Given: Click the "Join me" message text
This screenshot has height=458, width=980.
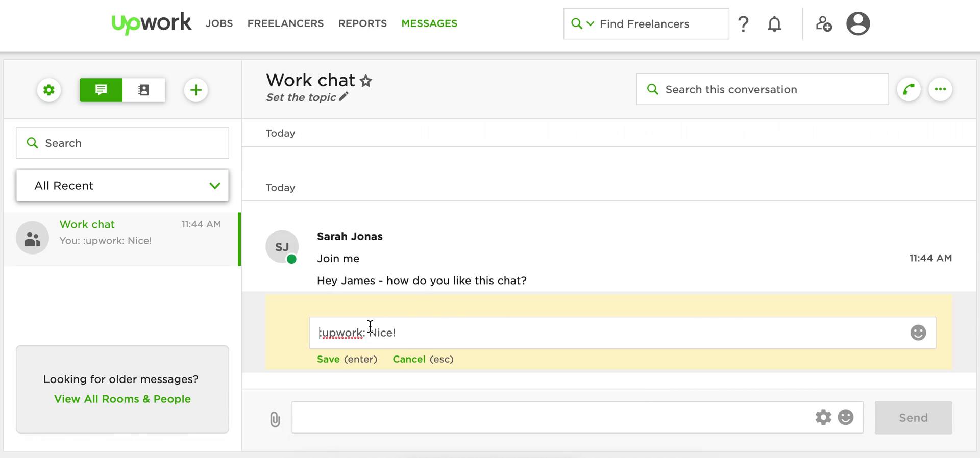Looking at the screenshot, I should 338,259.
